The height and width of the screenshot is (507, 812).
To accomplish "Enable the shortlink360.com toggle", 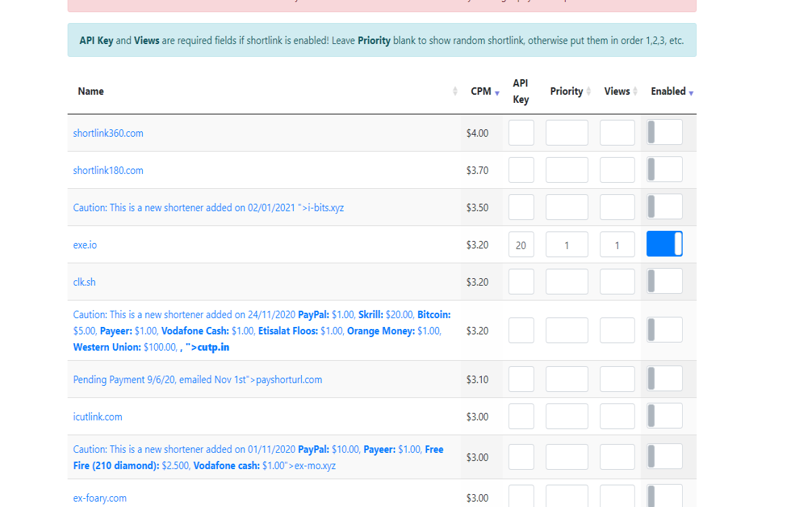I will click(664, 132).
